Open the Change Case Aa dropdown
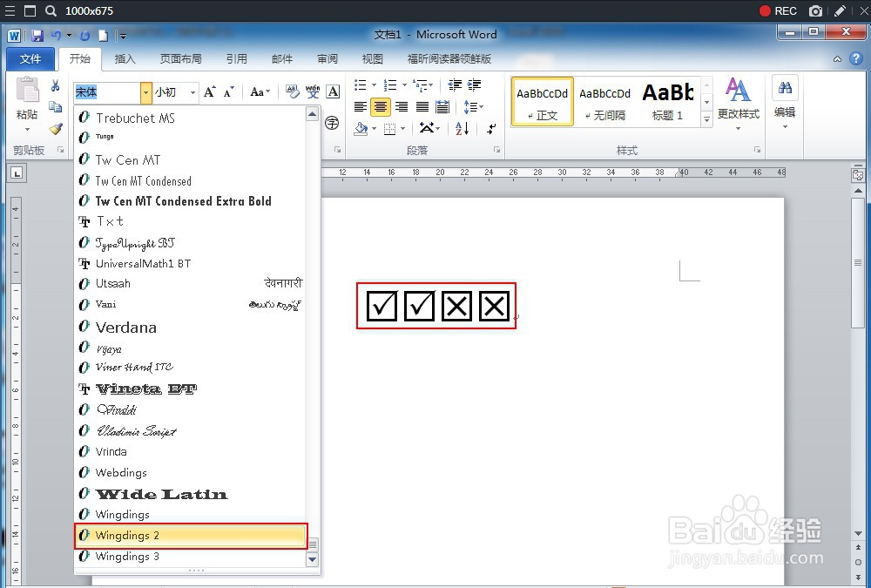 click(260, 91)
